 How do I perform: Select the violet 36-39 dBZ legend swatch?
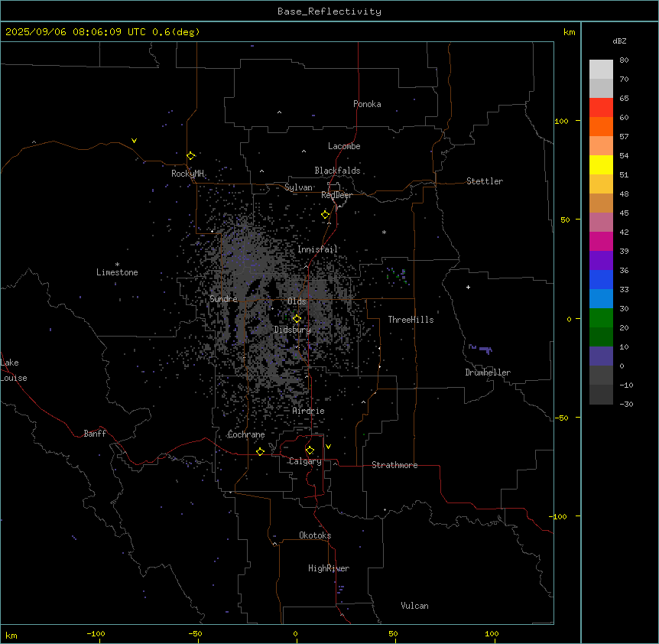tap(601, 261)
